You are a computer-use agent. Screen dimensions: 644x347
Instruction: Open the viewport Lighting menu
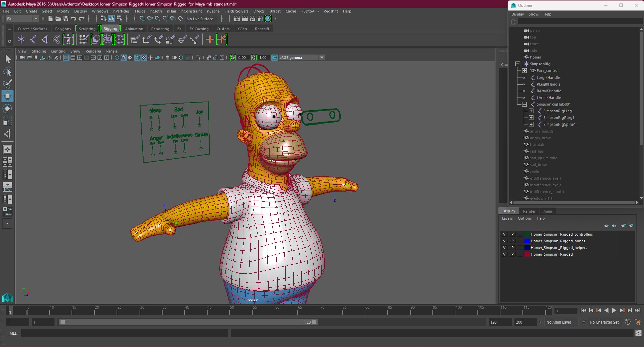(58, 51)
